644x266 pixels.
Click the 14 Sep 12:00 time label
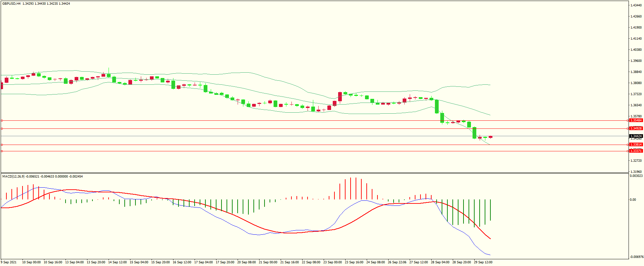(117, 262)
